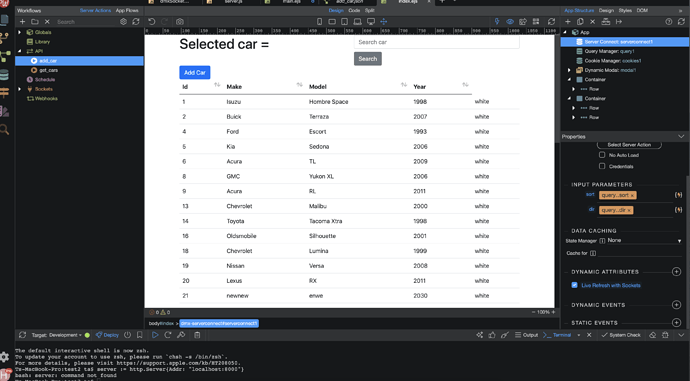Take a screenshot with the camera icon
This screenshot has width=690, height=381.
click(x=180, y=22)
